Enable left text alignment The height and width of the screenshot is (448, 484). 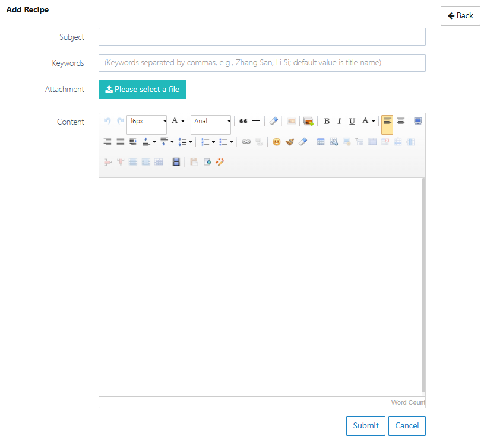tap(387, 121)
